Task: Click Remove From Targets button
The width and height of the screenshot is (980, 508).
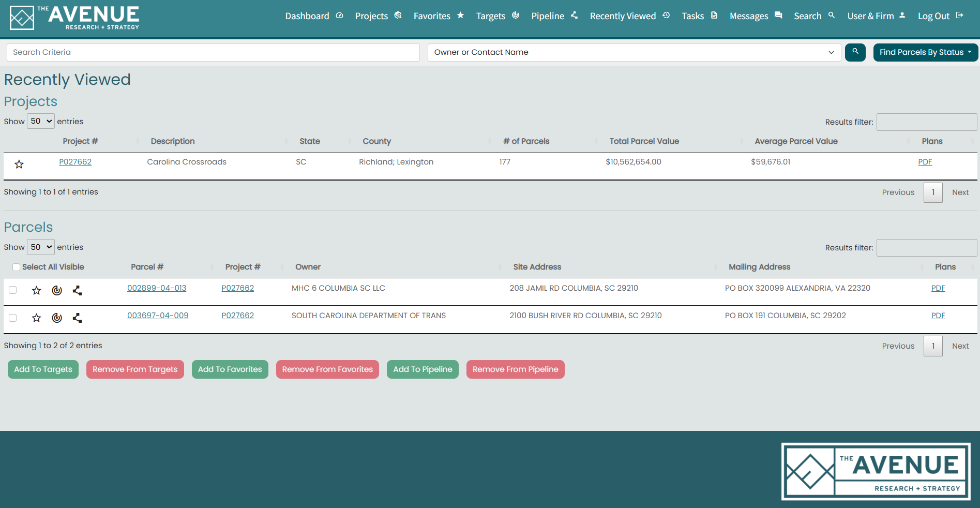Action: click(135, 369)
